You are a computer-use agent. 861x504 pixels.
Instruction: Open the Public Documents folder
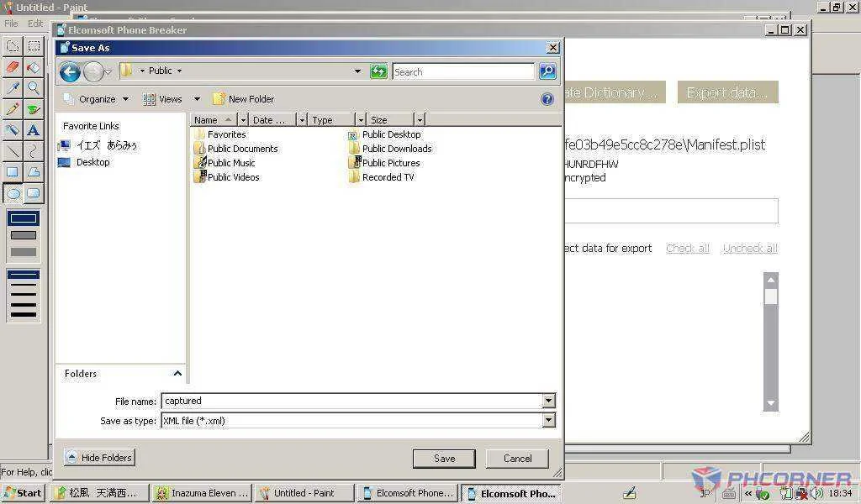[235, 149]
